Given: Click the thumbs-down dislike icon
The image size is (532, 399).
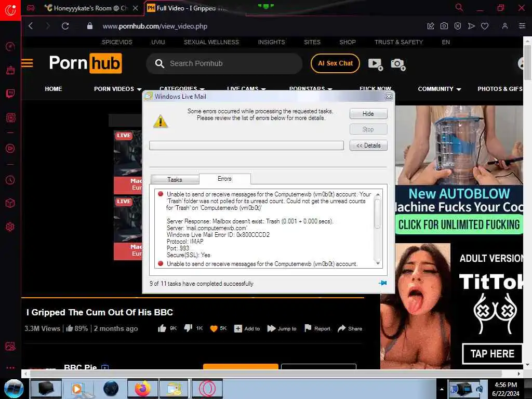Looking at the screenshot, I should tap(188, 328).
